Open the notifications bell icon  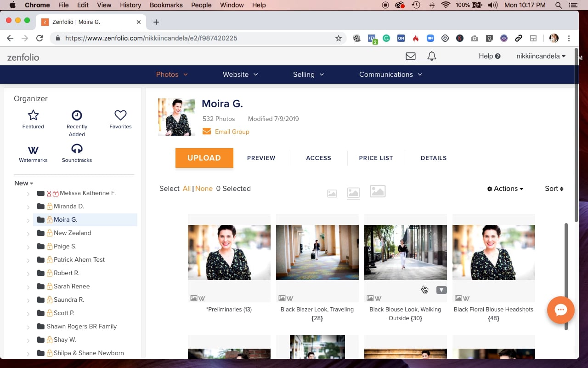click(x=432, y=56)
